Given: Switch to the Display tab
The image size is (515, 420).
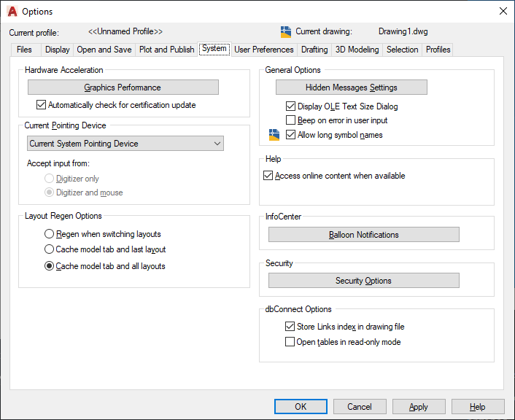Looking at the screenshot, I should point(58,50).
